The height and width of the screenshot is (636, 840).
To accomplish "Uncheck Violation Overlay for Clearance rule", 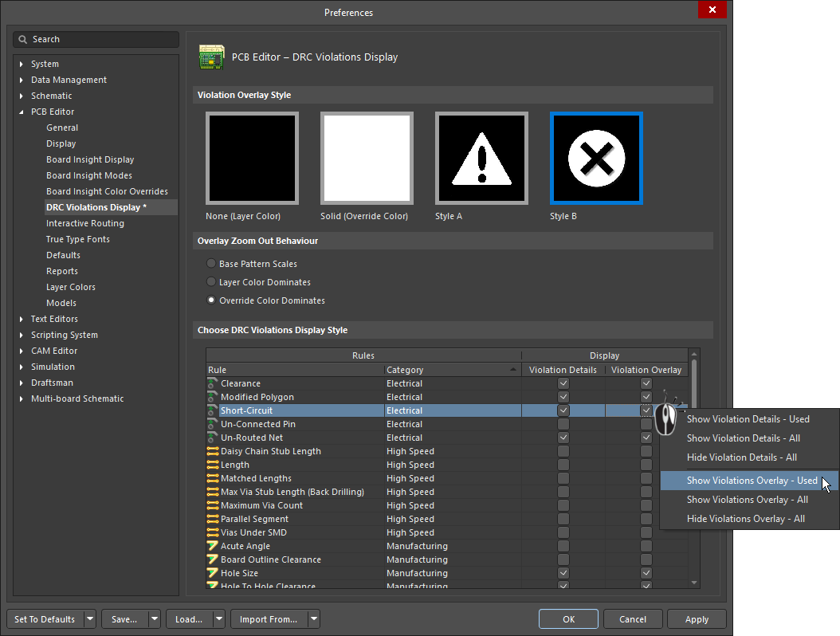I will [x=646, y=383].
